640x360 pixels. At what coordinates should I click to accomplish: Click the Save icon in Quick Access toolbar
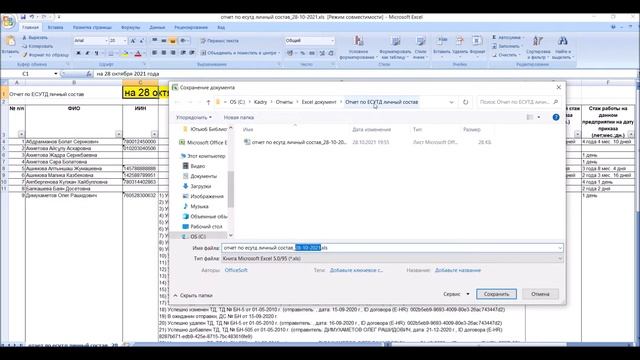[x=23, y=17]
